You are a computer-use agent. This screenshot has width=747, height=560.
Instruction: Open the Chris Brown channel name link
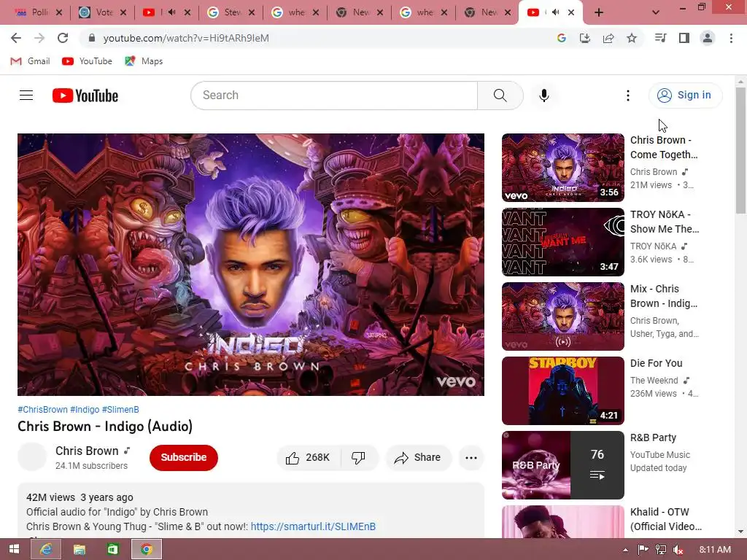[x=88, y=451]
